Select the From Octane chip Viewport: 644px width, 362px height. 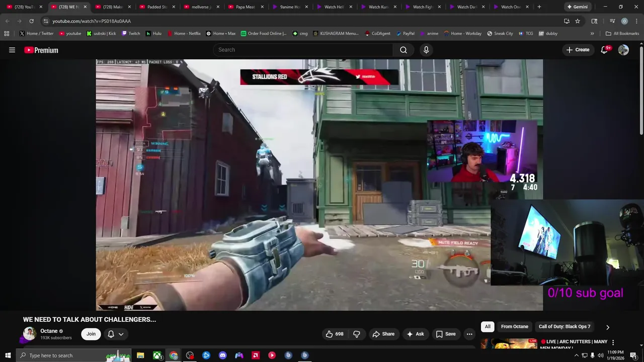tap(515, 327)
